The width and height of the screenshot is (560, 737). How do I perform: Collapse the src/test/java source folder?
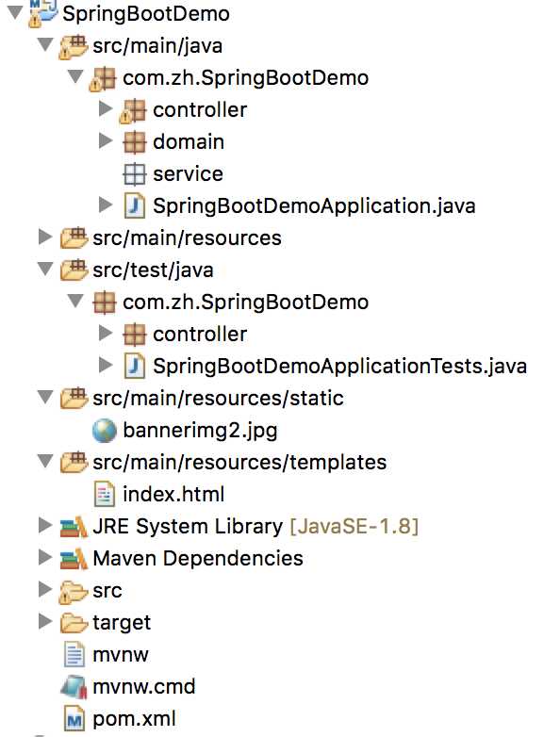tap(45, 269)
